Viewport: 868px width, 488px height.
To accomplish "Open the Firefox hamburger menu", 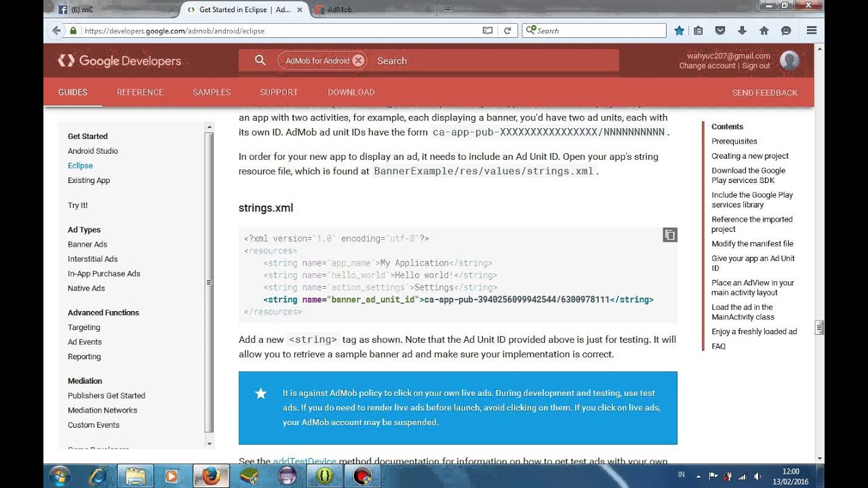I will click(x=811, y=30).
